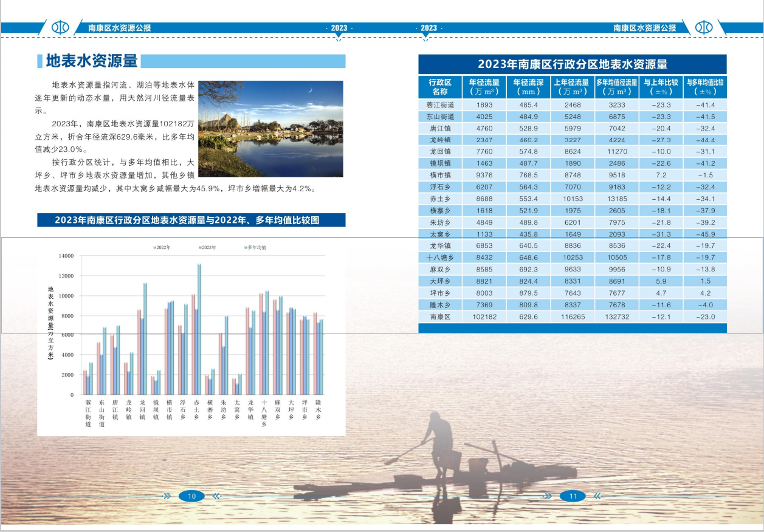This screenshot has height=532, width=764.
Task: Click the 地表水资源量 section heading
Action: click(x=92, y=61)
